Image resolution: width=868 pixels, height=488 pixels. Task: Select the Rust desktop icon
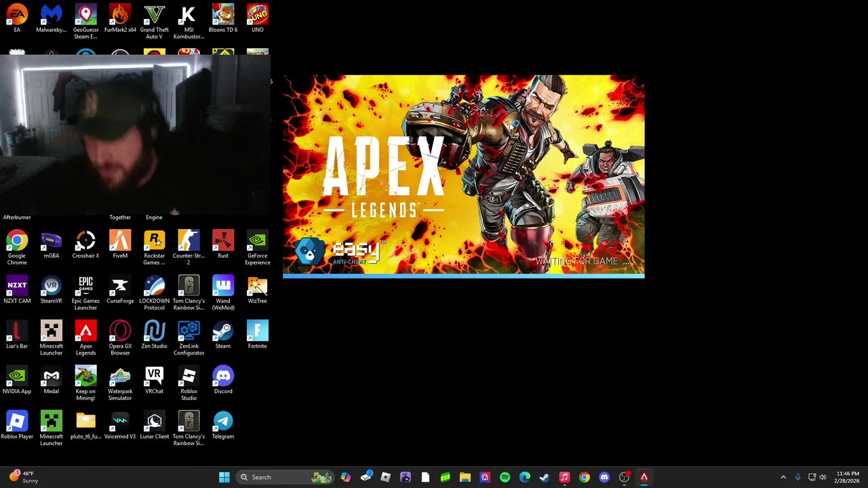click(223, 244)
